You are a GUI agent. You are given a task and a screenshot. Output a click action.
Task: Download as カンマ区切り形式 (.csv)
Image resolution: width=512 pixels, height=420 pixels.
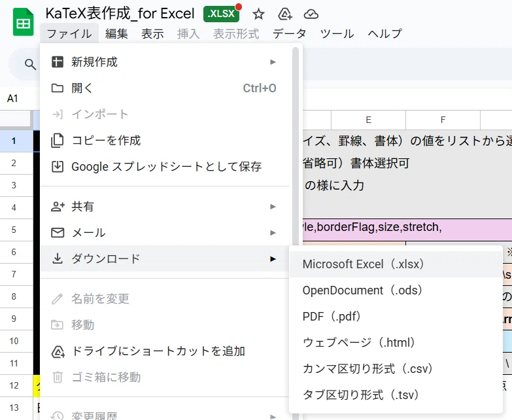coord(396,369)
